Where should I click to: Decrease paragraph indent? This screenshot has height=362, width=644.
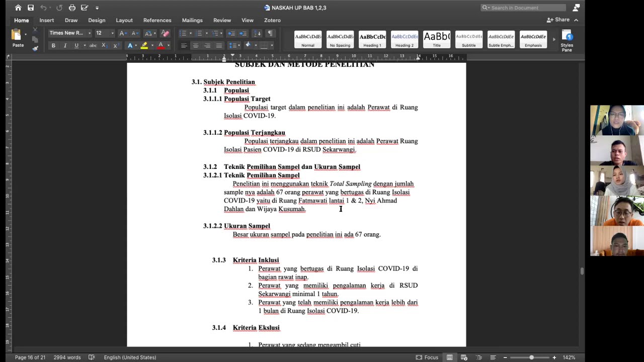pyautogui.click(x=231, y=33)
